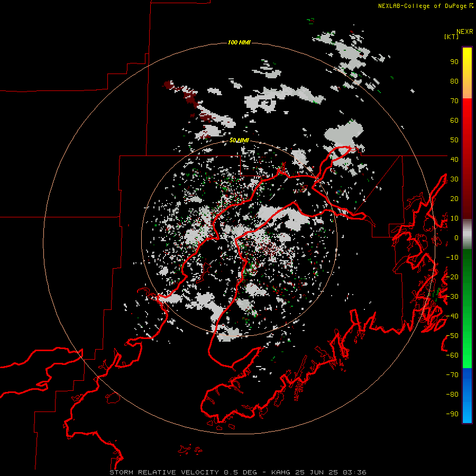This screenshot has height=476, width=476.
Task: Click the -50 value on the velocity scale
Action: tap(452, 335)
